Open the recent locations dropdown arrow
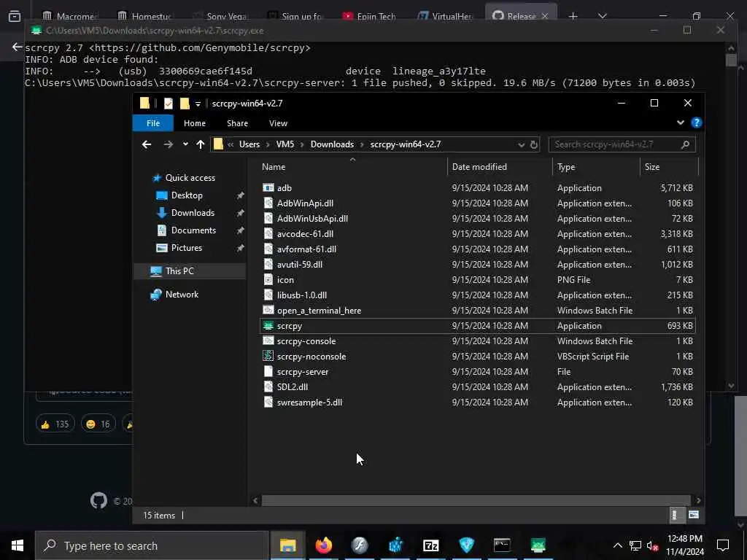747x560 pixels. click(x=185, y=144)
